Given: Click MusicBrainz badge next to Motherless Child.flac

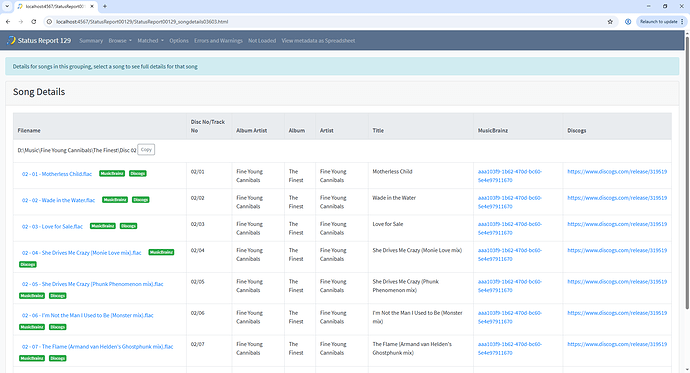Looking at the screenshot, I should click(x=112, y=174).
